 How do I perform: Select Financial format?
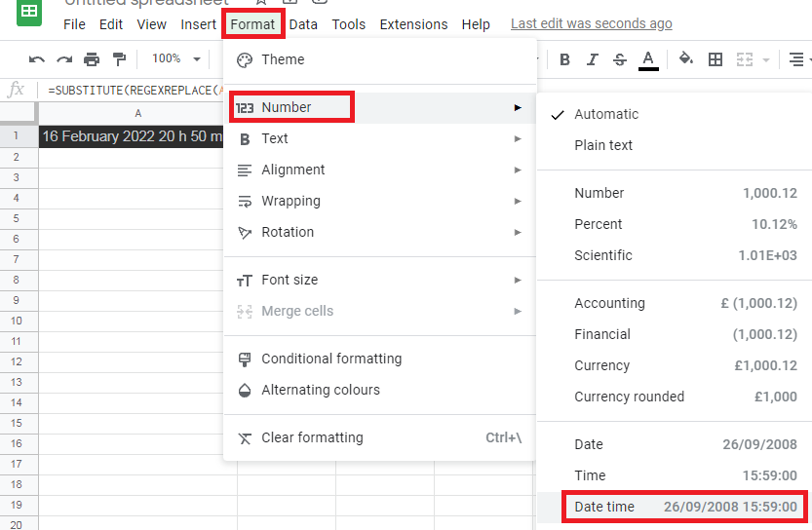coord(675,334)
